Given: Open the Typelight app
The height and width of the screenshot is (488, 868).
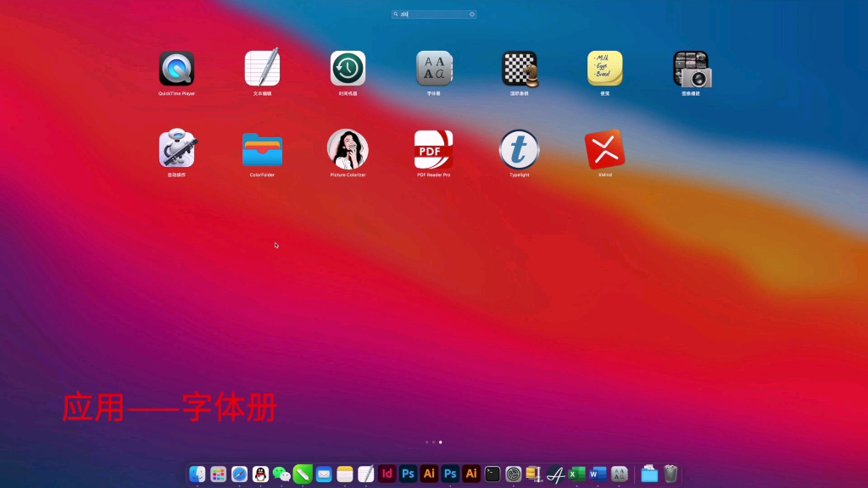Looking at the screenshot, I should click(520, 149).
